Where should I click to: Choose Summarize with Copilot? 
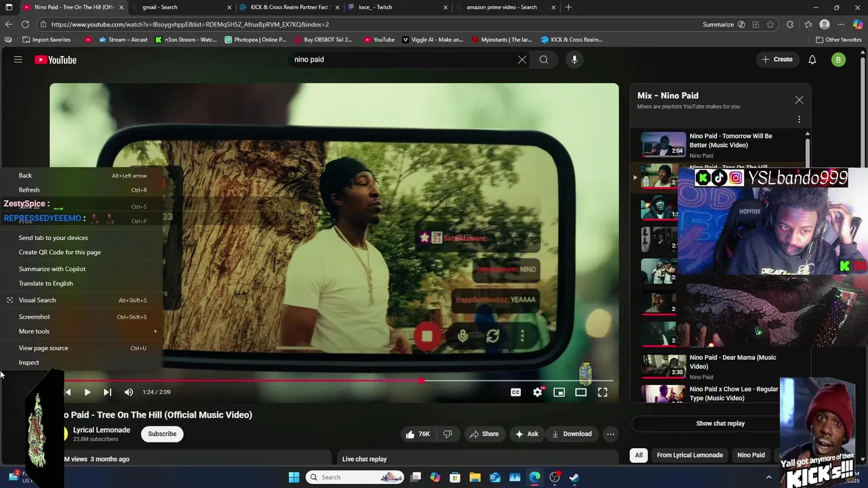pos(81,269)
